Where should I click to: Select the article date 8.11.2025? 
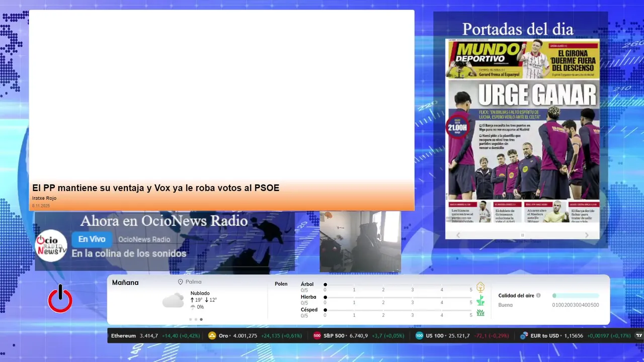[41, 206]
